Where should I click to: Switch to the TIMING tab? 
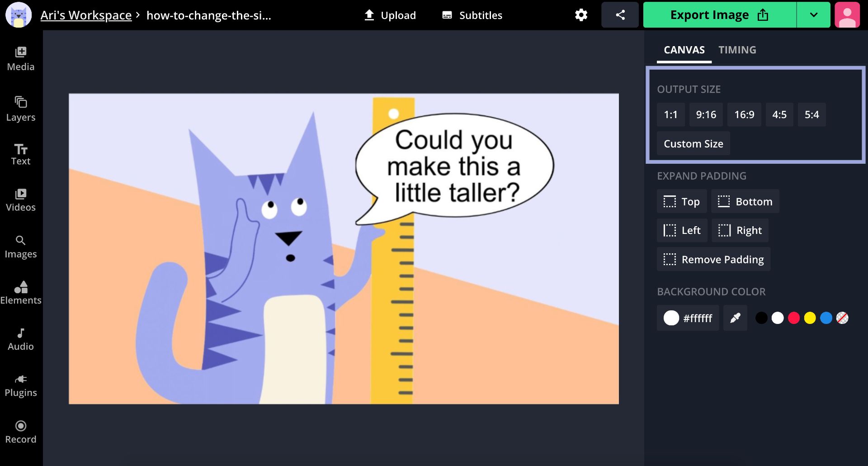click(x=737, y=50)
